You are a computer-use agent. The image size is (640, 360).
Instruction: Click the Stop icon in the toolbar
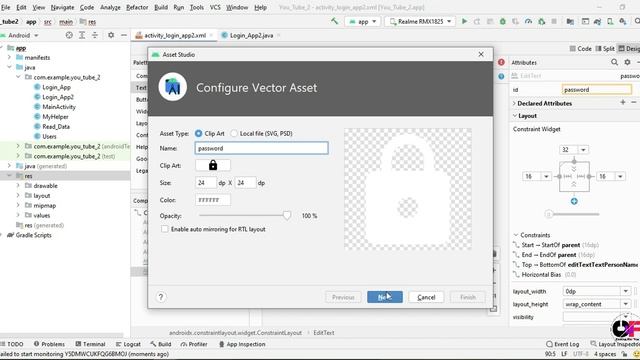(x=554, y=21)
